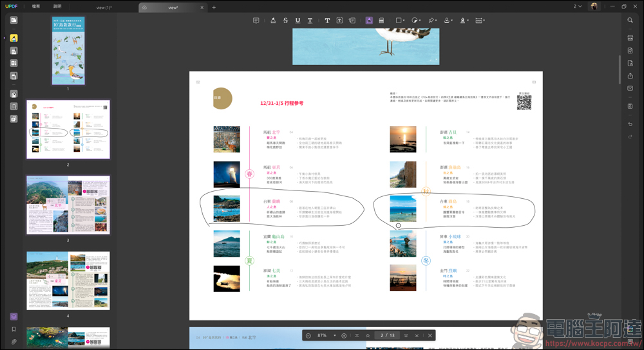This screenshot has width=644, height=350.
Task: Open the purple layers icon at sidebar bottom
Action: pyautogui.click(x=14, y=317)
